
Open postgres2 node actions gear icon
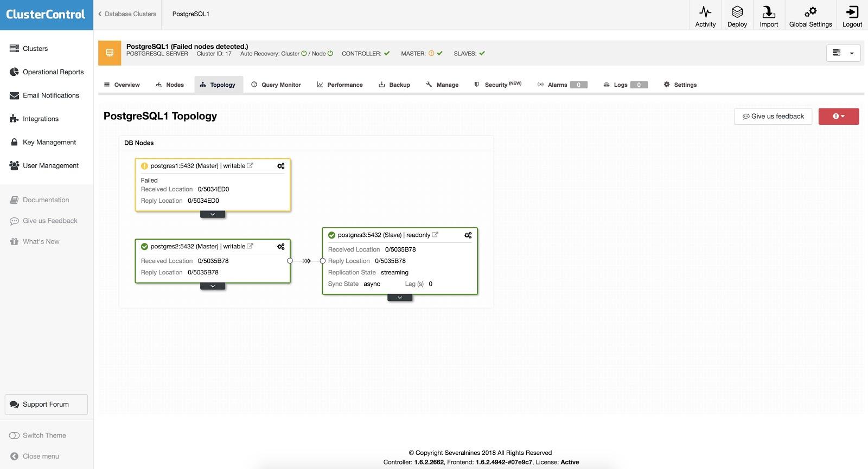pyautogui.click(x=281, y=247)
